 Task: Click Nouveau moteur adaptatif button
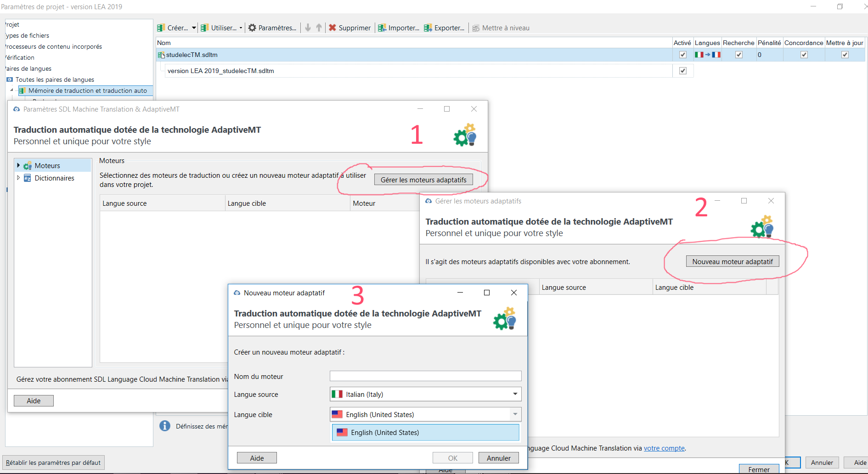[733, 261]
